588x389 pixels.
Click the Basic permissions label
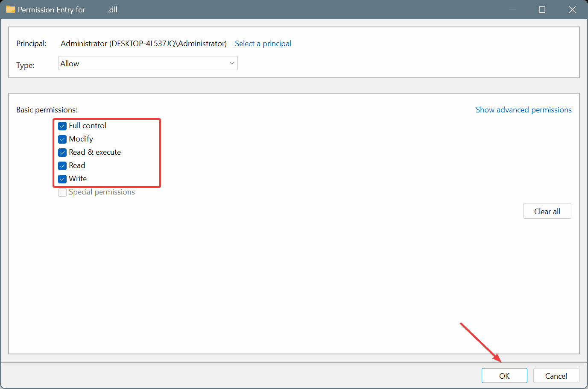point(47,110)
